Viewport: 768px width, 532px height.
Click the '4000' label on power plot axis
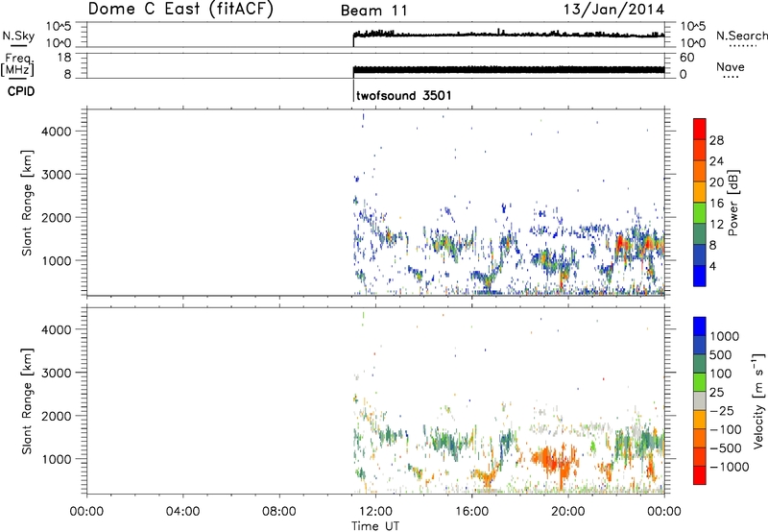pos(56,132)
